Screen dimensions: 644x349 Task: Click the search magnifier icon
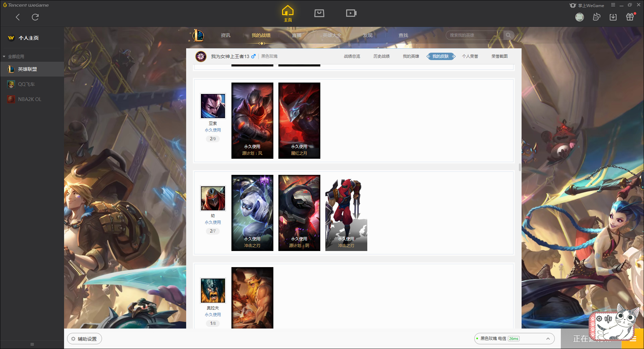508,35
